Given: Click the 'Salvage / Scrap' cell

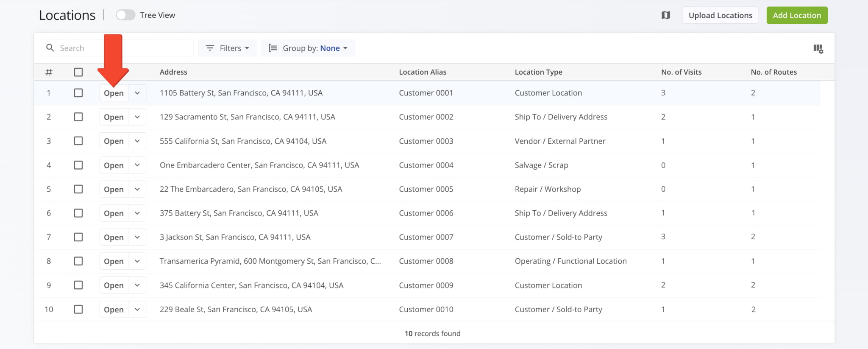Looking at the screenshot, I should tap(541, 165).
